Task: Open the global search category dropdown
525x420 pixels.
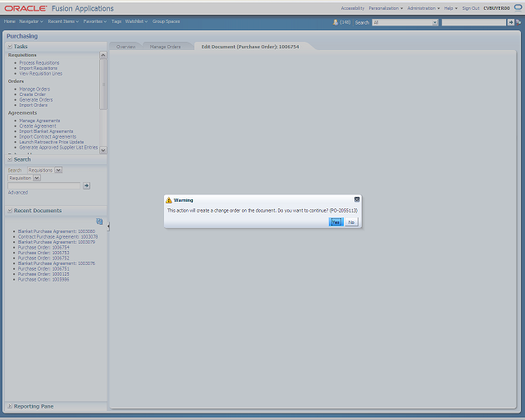Action: click(x=435, y=22)
